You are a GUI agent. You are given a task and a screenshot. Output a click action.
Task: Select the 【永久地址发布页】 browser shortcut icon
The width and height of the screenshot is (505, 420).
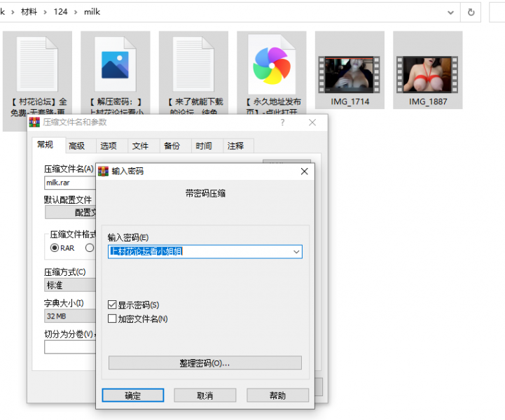tap(272, 64)
